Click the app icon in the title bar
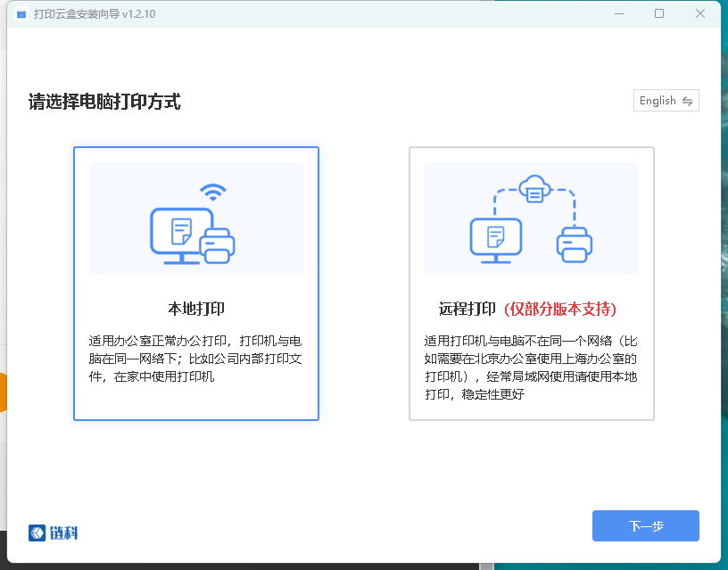Image resolution: width=728 pixels, height=570 pixels. point(21,14)
